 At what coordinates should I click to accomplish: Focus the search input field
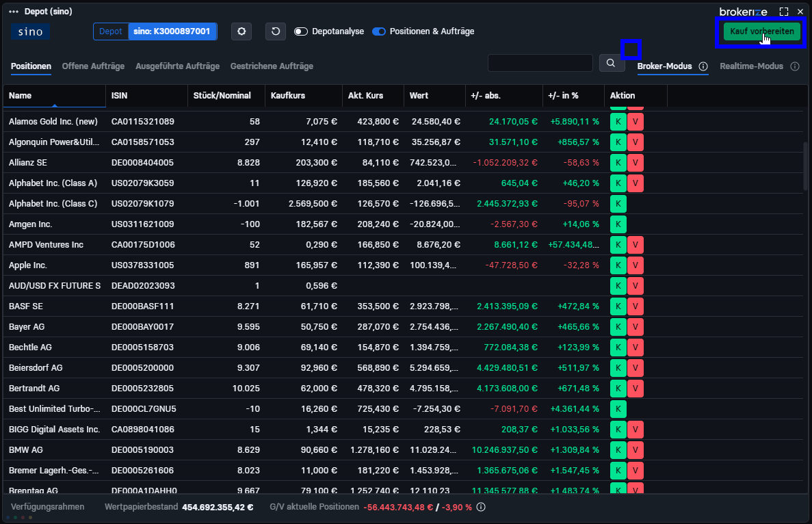[x=540, y=63]
